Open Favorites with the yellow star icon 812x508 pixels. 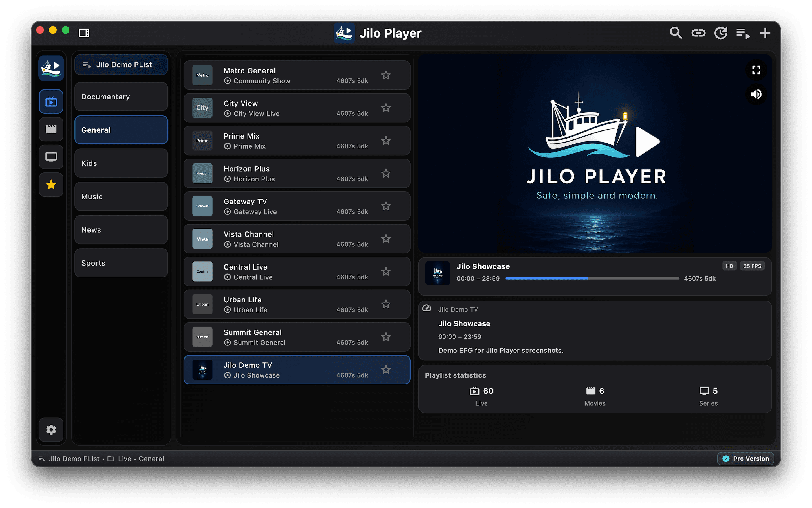[51, 185]
